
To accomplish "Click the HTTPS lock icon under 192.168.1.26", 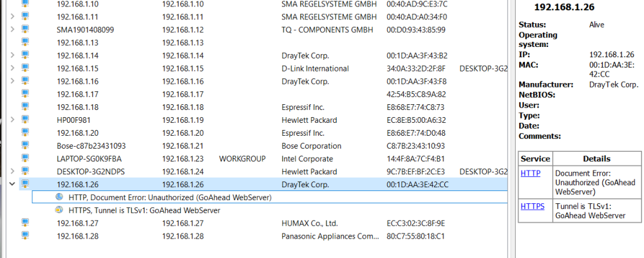I will point(60,210).
